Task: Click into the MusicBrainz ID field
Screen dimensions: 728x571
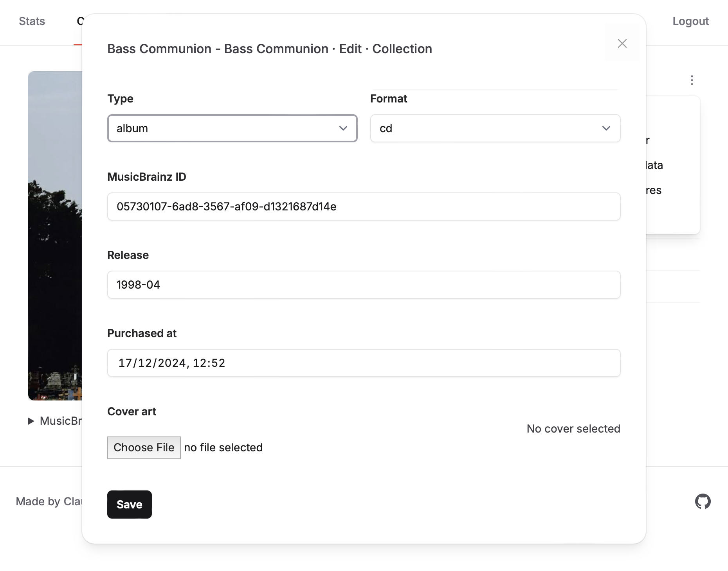Action: (364, 206)
